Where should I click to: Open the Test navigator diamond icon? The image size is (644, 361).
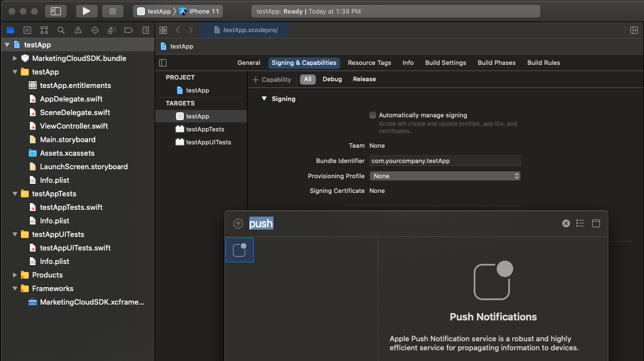click(x=95, y=30)
